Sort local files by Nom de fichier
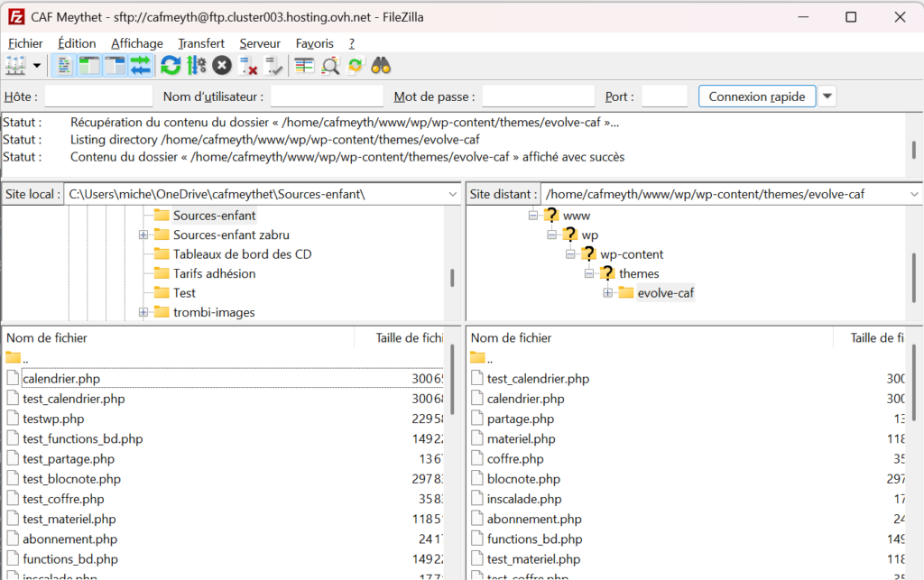Viewport: 924px width, 580px height. [x=47, y=337]
